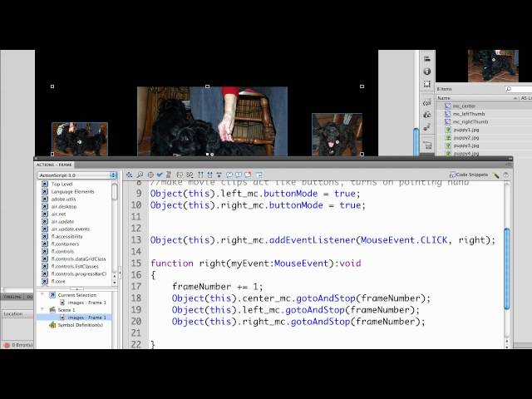Screen dimensions: 532x399
Task: Open the ActionScript 3.0 version dropdown
Action: pyautogui.click(x=77, y=175)
